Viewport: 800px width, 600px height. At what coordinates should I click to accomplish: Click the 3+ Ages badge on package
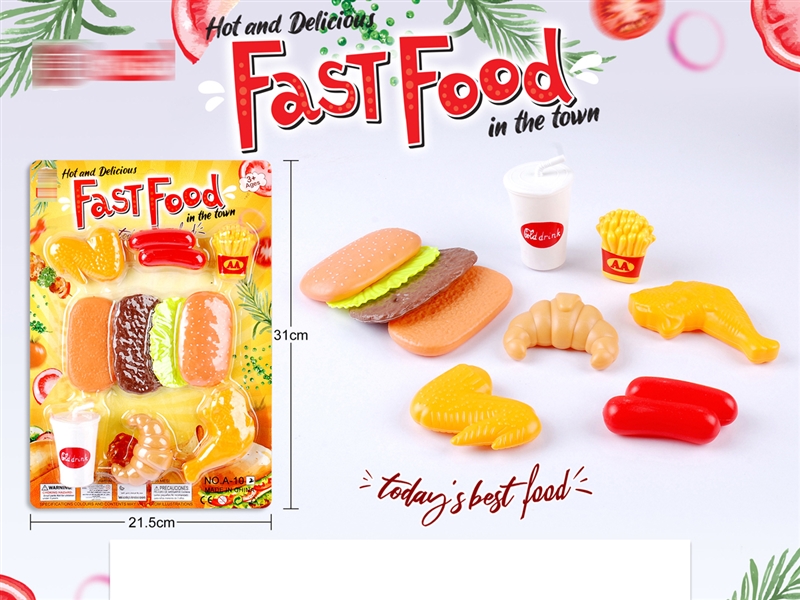pos(253,182)
